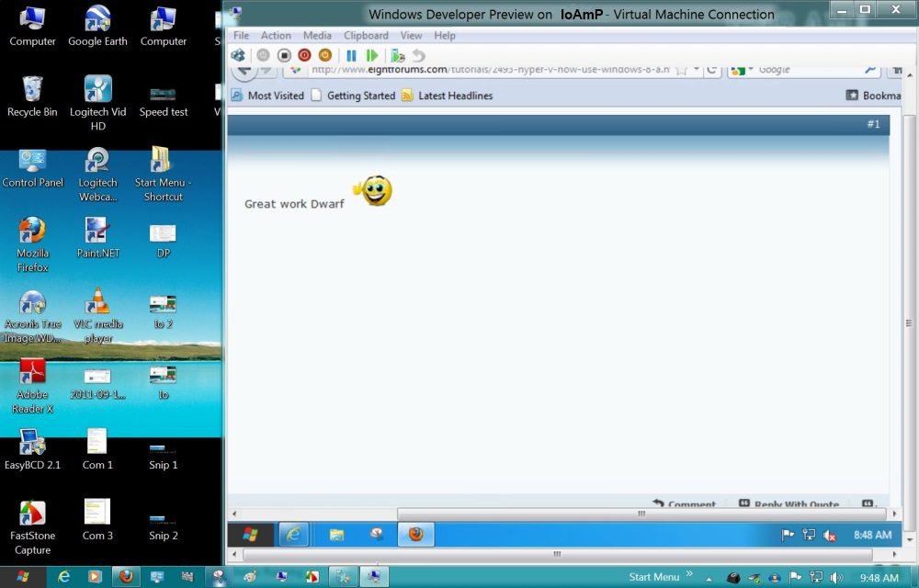
Task: Click the guest VM's muted speaker icon
Action: (x=830, y=535)
